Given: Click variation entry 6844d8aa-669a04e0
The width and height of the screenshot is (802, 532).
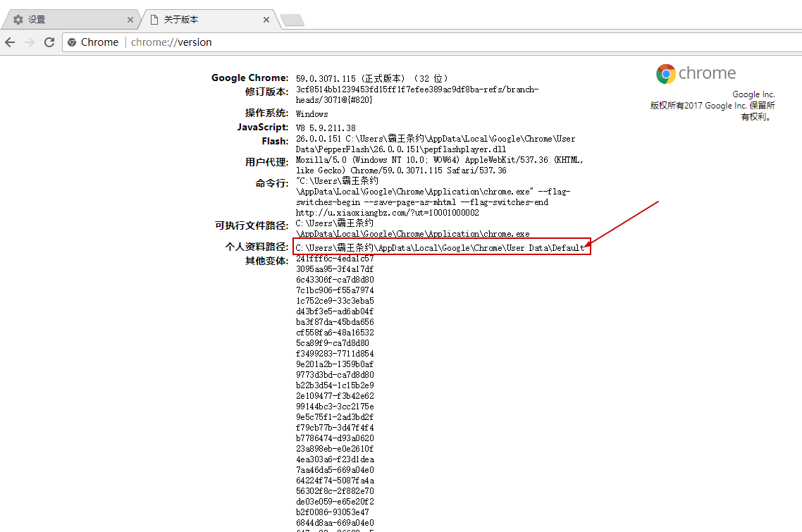Looking at the screenshot, I should click(335, 523).
